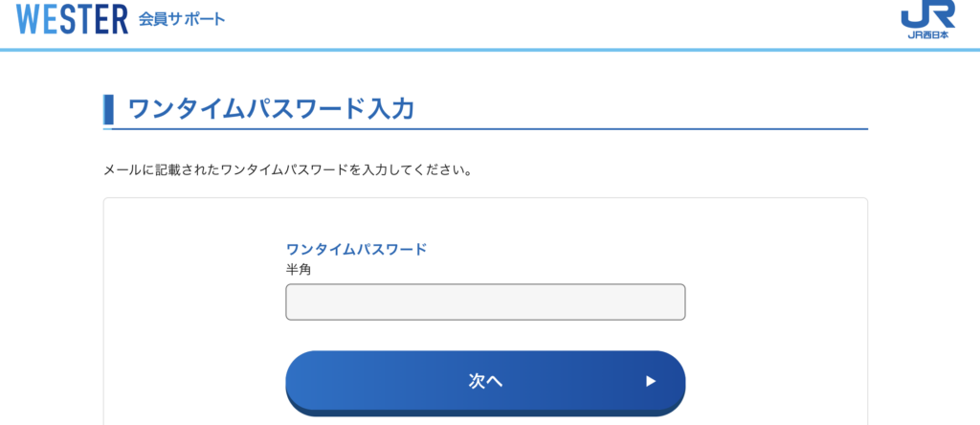Click the blue underline beneath the page heading
Viewport: 980px width, 425px height.
[574, 128]
